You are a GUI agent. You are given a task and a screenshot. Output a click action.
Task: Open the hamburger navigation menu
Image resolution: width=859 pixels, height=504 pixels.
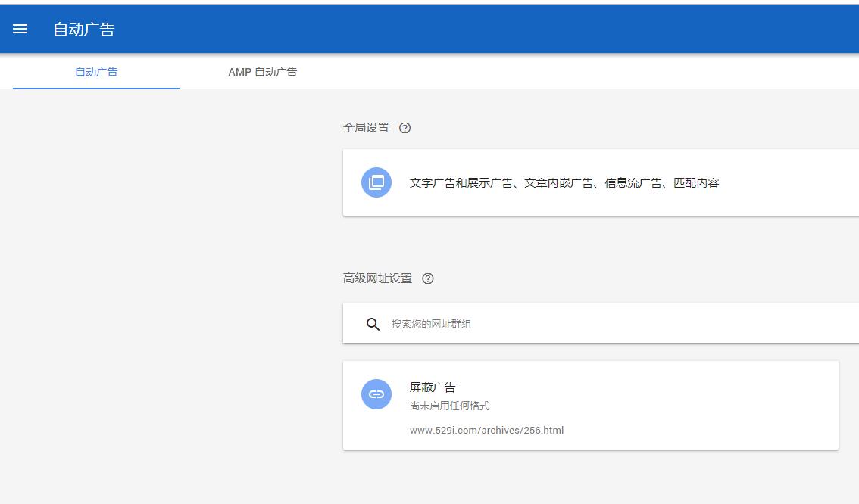pos(20,29)
